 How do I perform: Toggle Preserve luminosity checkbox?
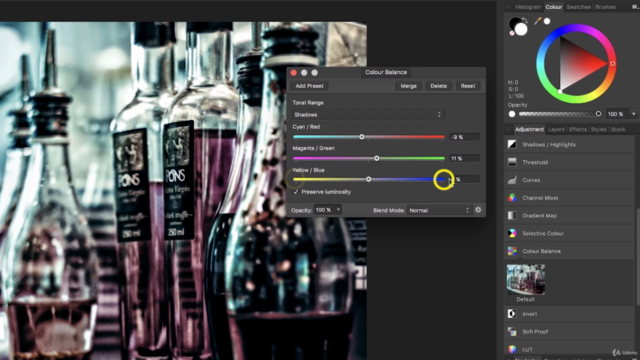[296, 192]
